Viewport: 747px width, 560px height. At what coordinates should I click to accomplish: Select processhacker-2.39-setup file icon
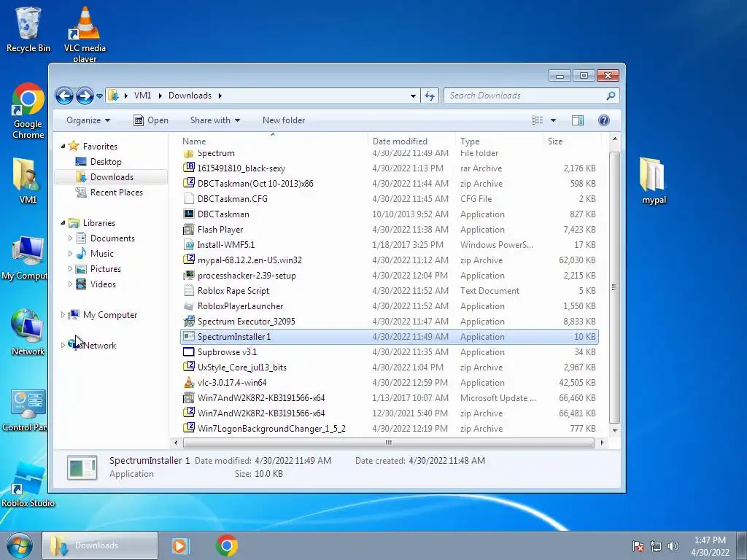click(x=189, y=275)
